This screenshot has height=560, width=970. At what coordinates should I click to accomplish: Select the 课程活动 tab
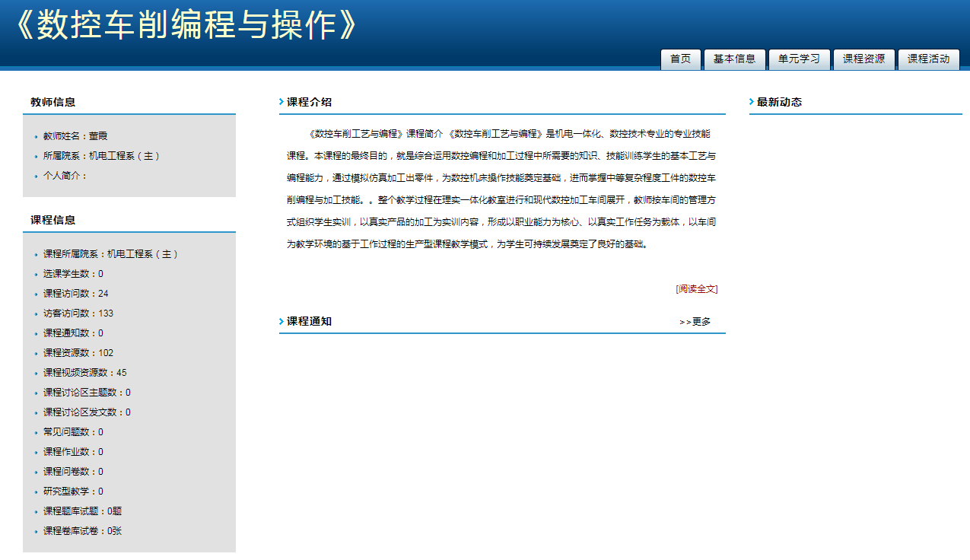(x=928, y=59)
